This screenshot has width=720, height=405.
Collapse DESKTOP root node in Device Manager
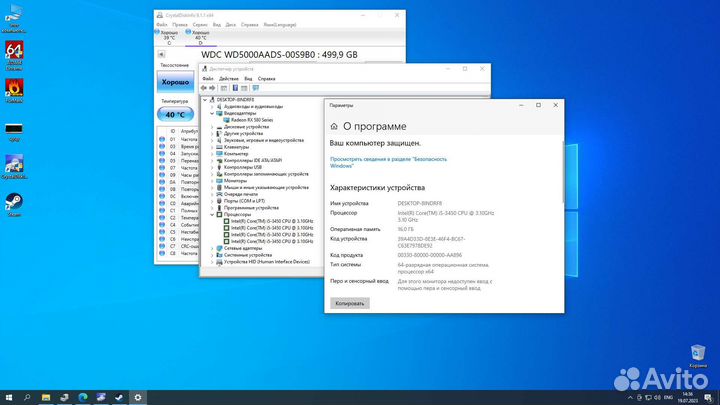coord(205,100)
